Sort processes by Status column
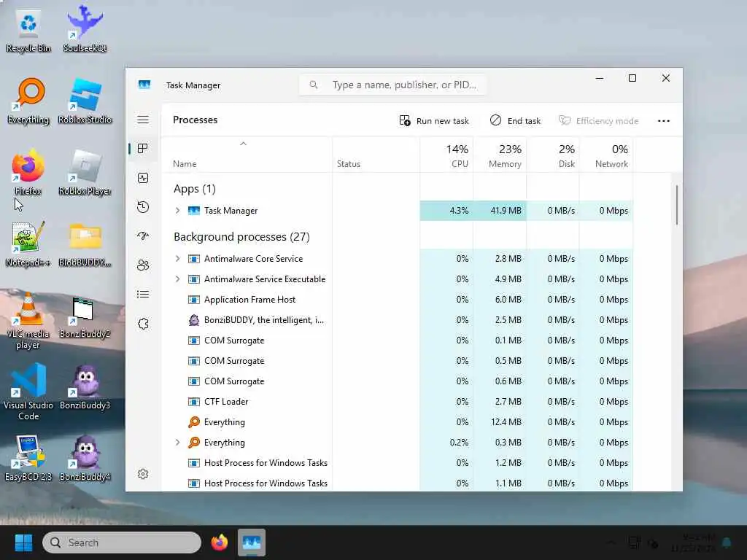 pyautogui.click(x=376, y=155)
